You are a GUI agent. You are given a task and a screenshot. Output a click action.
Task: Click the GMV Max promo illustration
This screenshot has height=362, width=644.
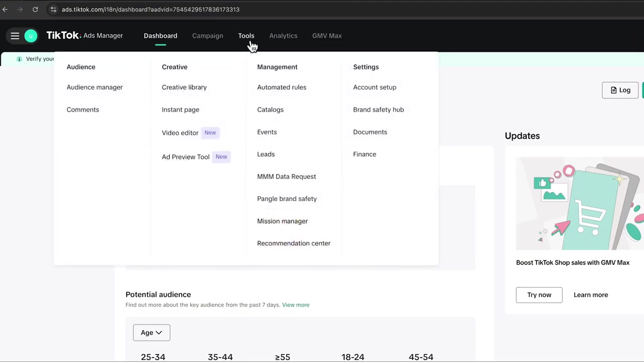point(580,204)
